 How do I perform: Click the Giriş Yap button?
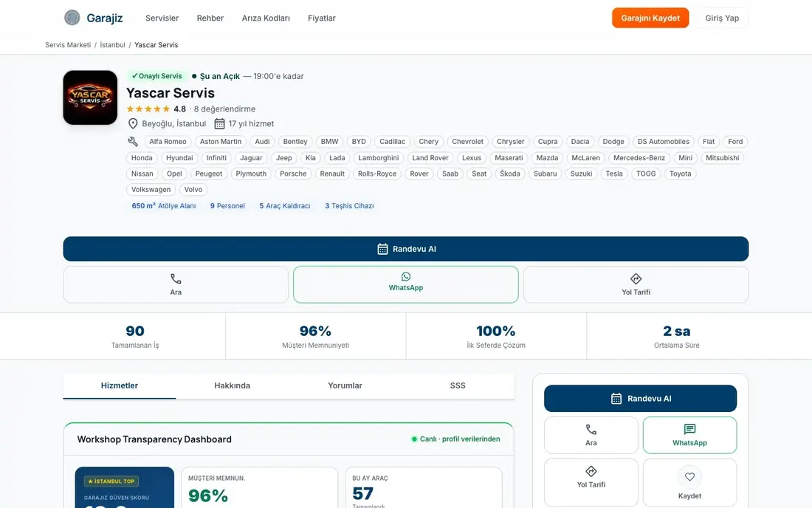click(722, 18)
